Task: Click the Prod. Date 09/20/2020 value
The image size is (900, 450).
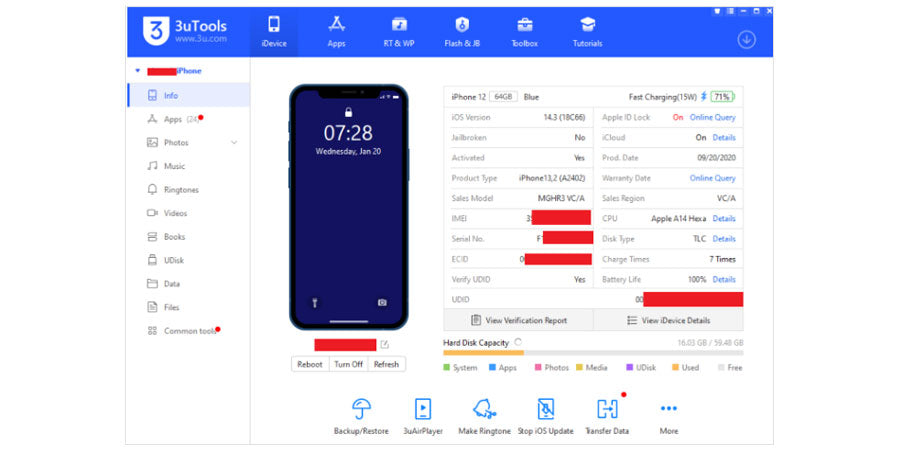Action: tap(716, 158)
